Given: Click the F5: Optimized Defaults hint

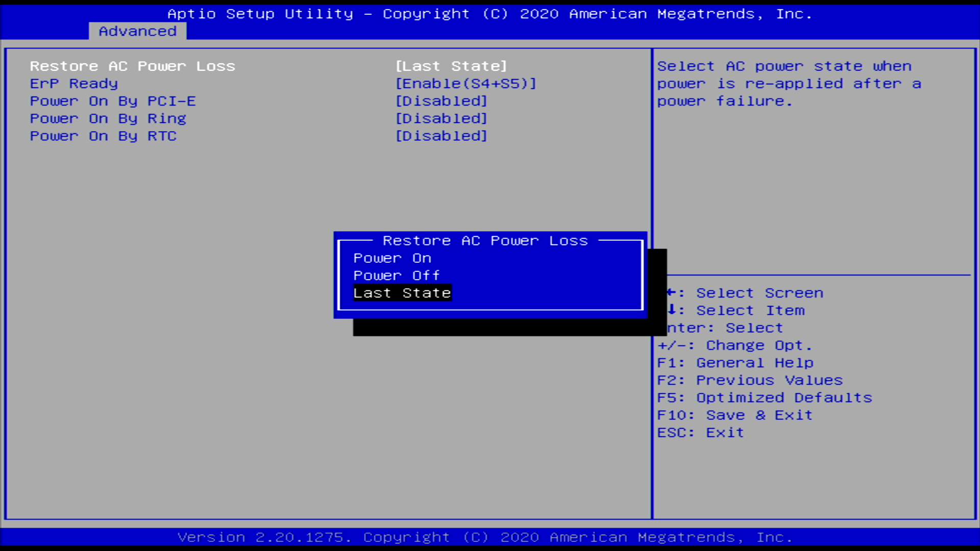Looking at the screenshot, I should [x=765, y=397].
